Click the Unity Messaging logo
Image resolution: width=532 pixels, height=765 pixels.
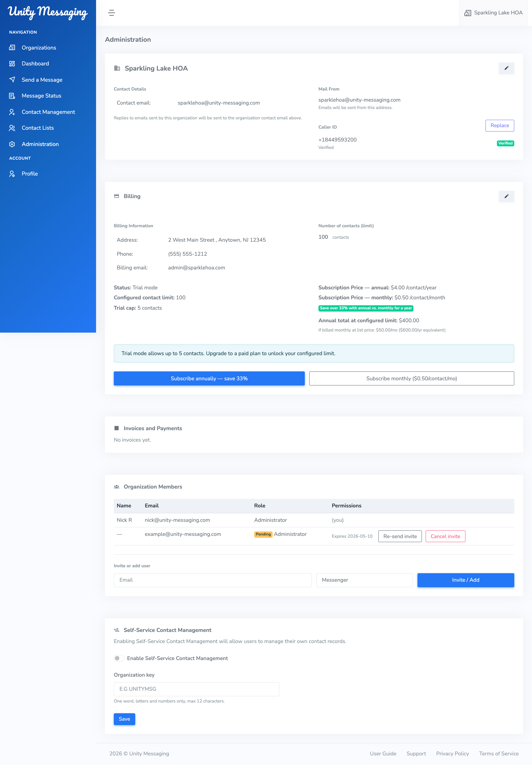[x=48, y=13]
